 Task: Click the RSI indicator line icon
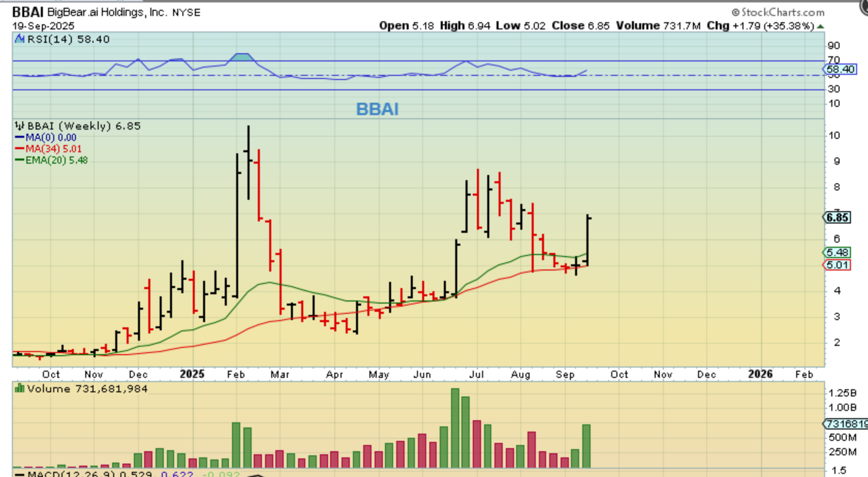pyautogui.click(x=20, y=39)
